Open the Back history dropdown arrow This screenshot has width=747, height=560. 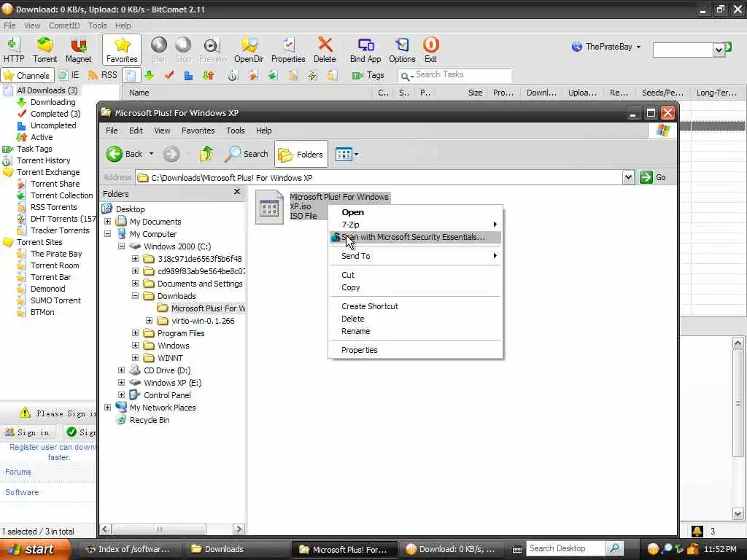coord(151,154)
